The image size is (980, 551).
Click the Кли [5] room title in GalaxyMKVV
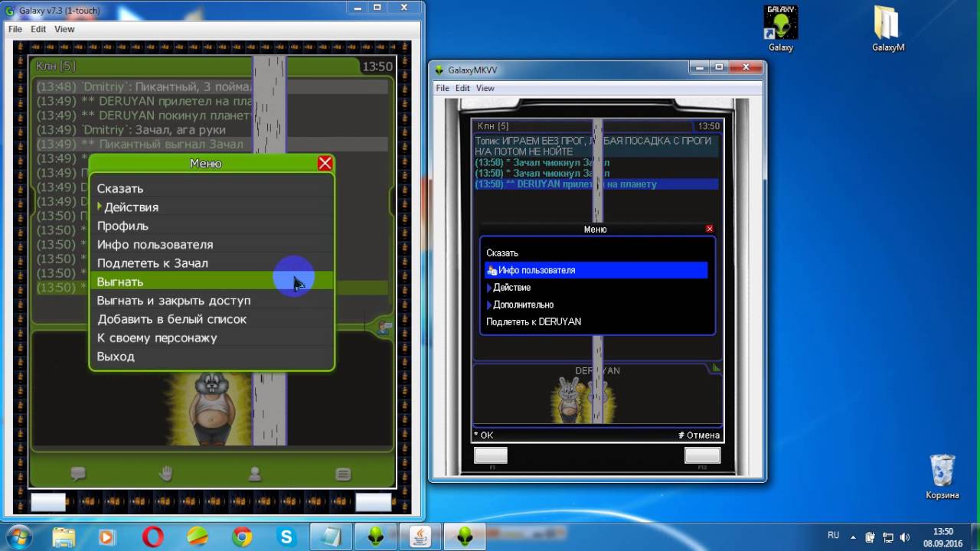pos(492,126)
